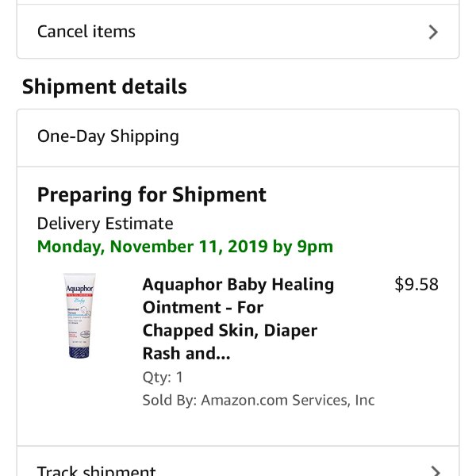Screen dimensions: 476x476
Task: Tap the Preparing for Shipment status
Action: pyautogui.click(x=152, y=194)
